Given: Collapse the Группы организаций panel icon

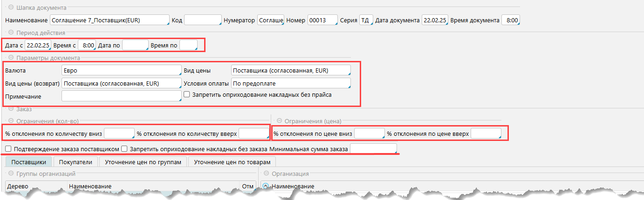Looking at the screenshot, I should (10, 174).
